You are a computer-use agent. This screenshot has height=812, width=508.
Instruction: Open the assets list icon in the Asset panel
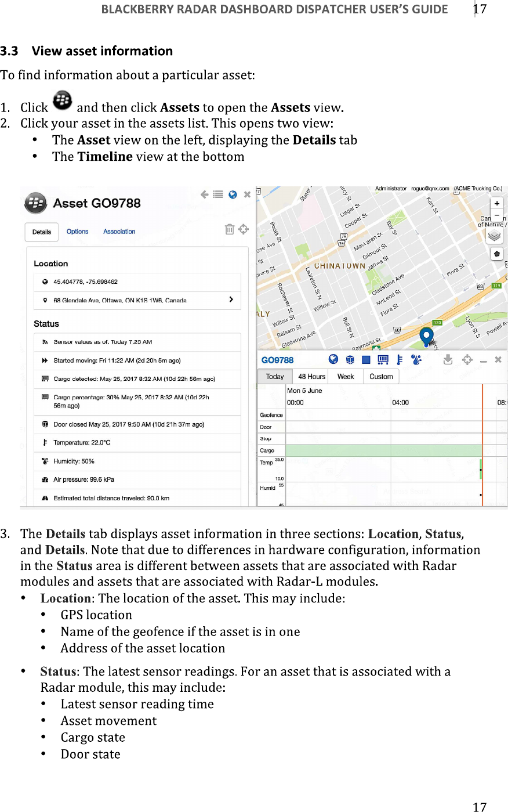pos(218,194)
